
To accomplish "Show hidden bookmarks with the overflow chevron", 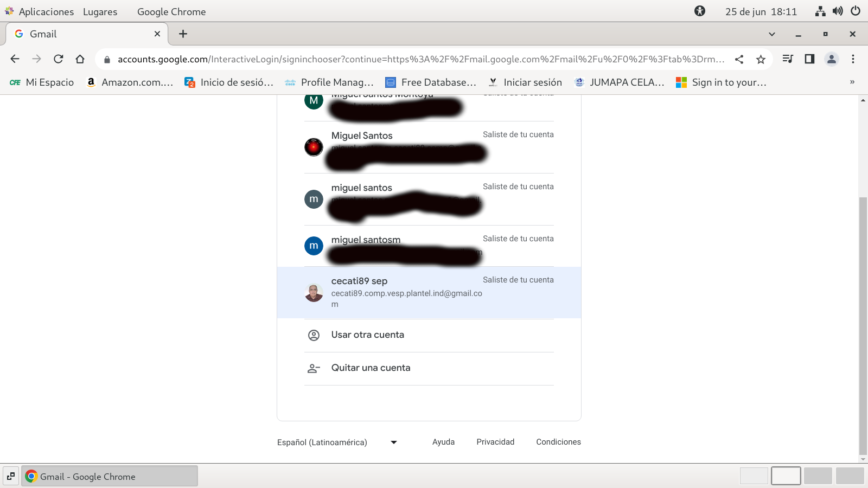I will click(x=852, y=82).
